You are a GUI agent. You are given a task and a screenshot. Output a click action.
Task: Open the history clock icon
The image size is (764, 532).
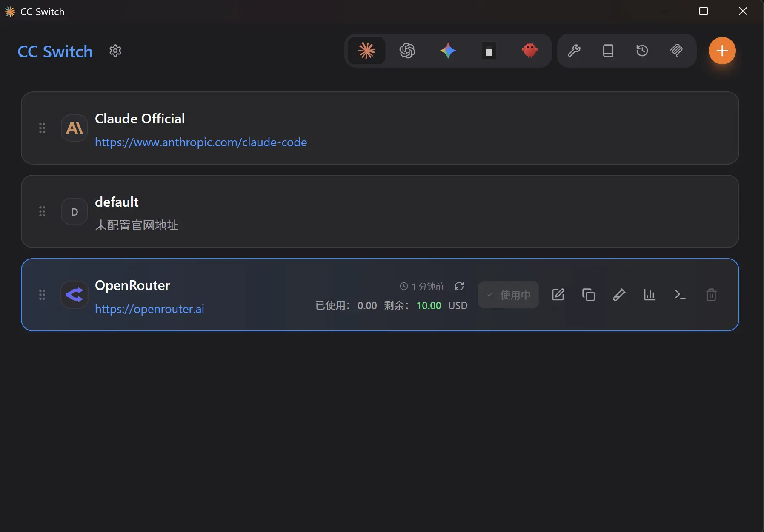[x=642, y=51]
